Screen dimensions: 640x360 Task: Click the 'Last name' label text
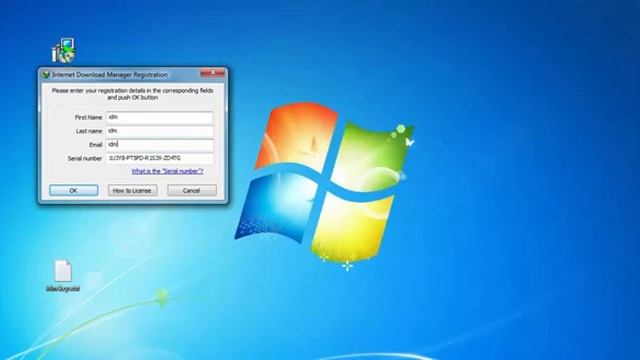point(89,131)
